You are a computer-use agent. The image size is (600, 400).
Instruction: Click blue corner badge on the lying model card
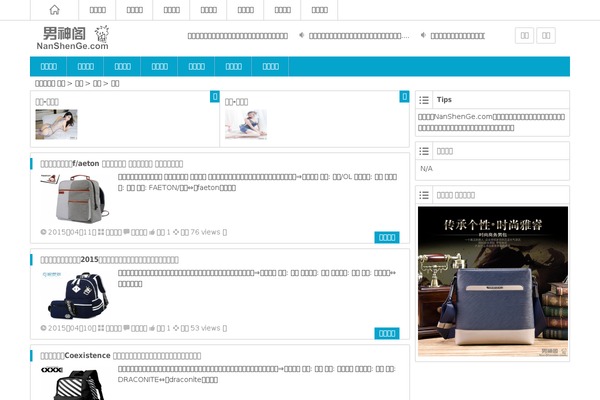(x=215, y=96)
